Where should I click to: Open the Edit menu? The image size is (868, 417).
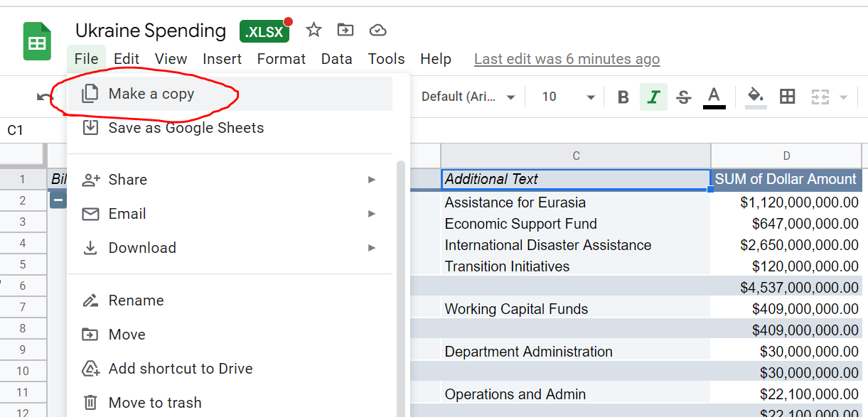pyautogui.click(x=127, y=59)
